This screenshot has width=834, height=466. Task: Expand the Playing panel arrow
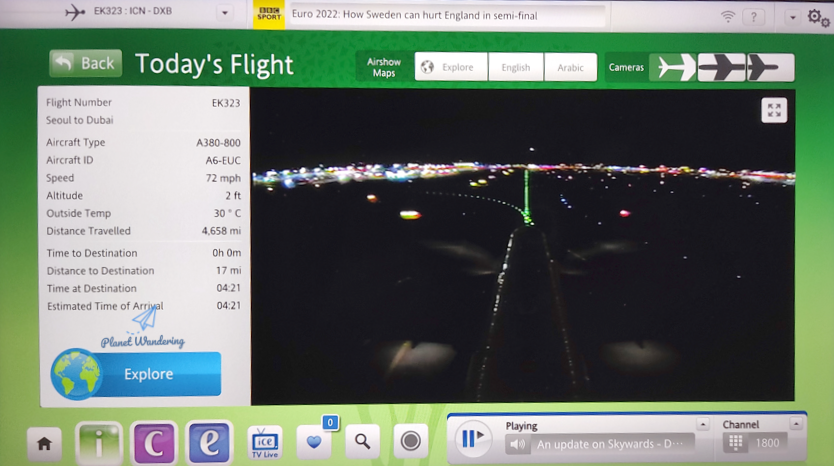(x=703, y=425)
